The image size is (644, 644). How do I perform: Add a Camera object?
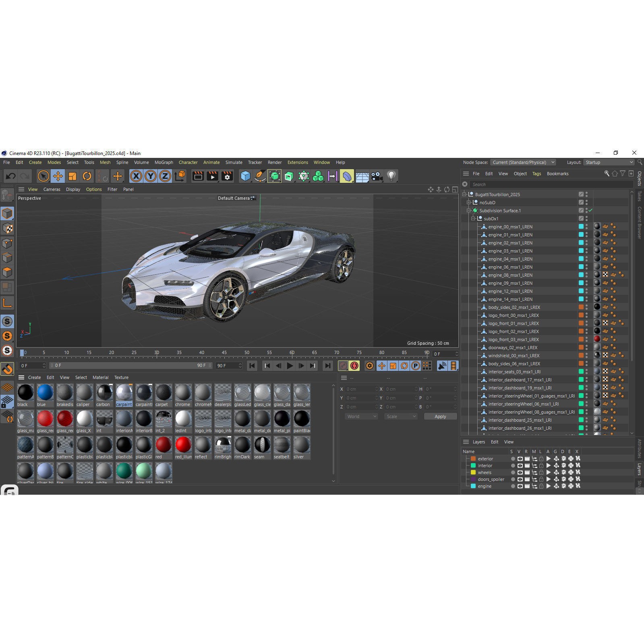pos(377,176)
